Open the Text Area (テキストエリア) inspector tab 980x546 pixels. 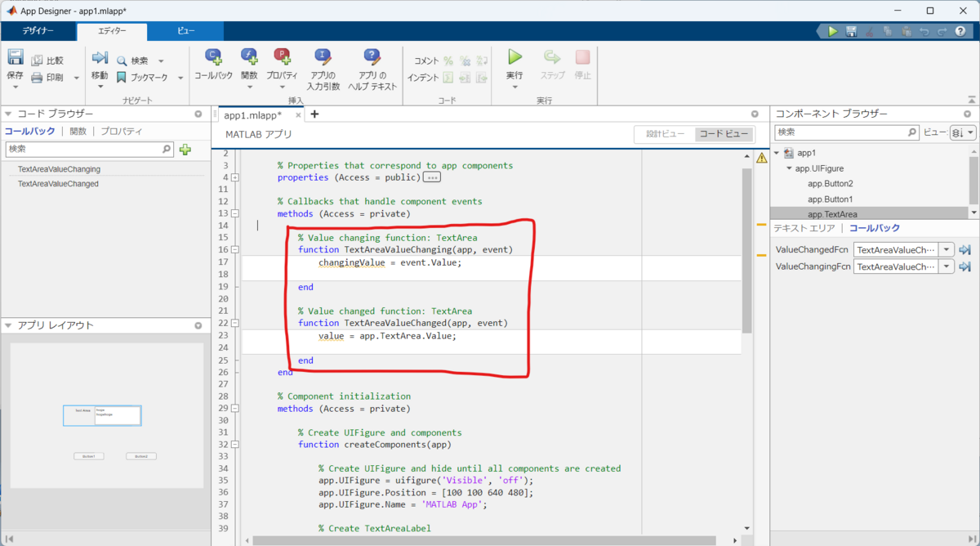(x=804, y=229)
